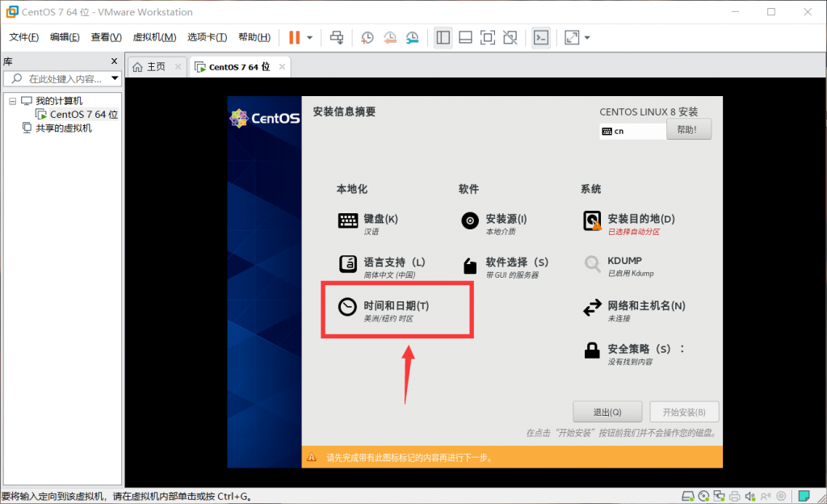Select 我的计算机 in the library tree
827x504 pixels.
[58, 101]
